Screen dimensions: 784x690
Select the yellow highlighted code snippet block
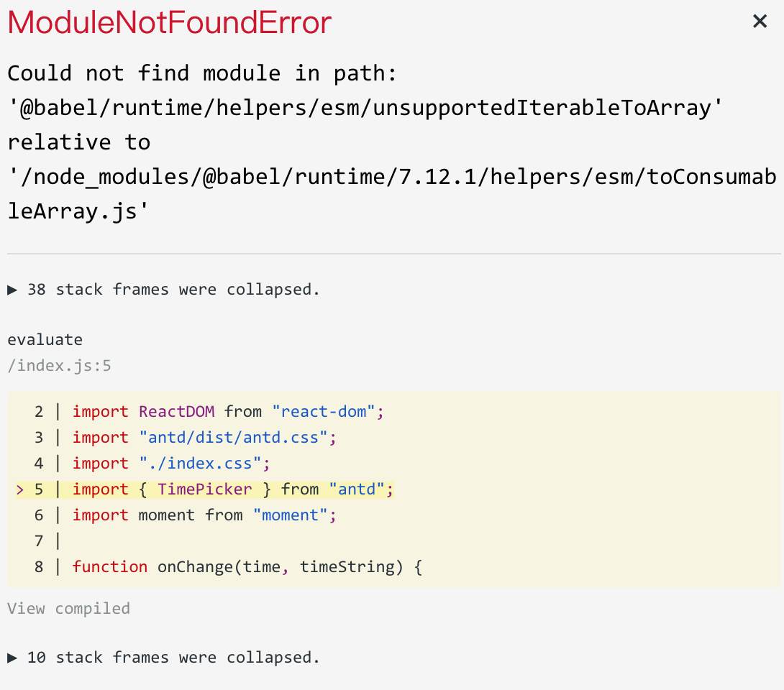pos(392,489)
